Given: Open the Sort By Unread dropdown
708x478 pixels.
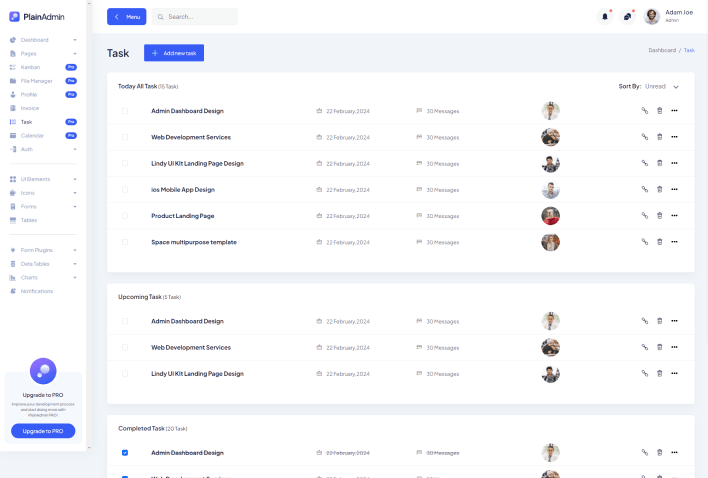Looking at the screenshot, I should click(x=662, y=87).
